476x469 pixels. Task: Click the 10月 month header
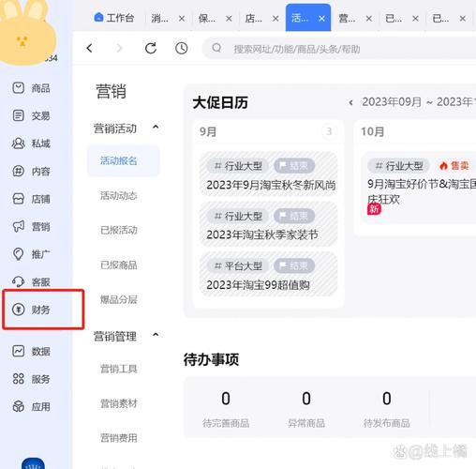coord(373,131)
